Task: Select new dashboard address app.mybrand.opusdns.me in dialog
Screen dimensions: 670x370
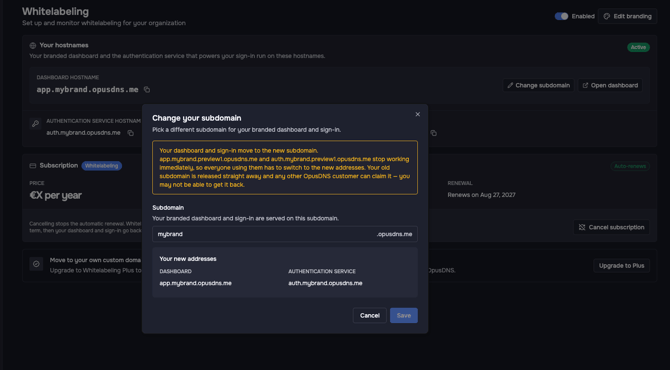Action: 195,283
